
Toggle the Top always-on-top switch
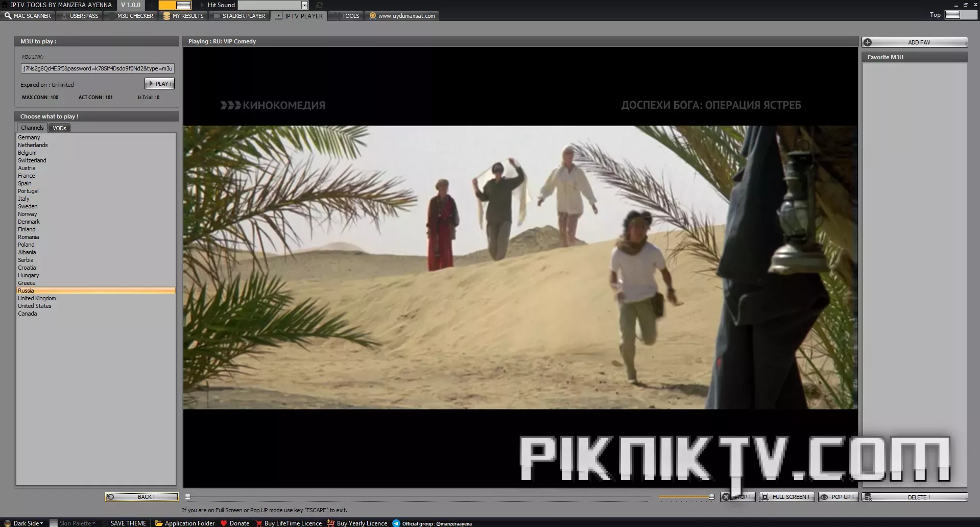coord(960,15)
